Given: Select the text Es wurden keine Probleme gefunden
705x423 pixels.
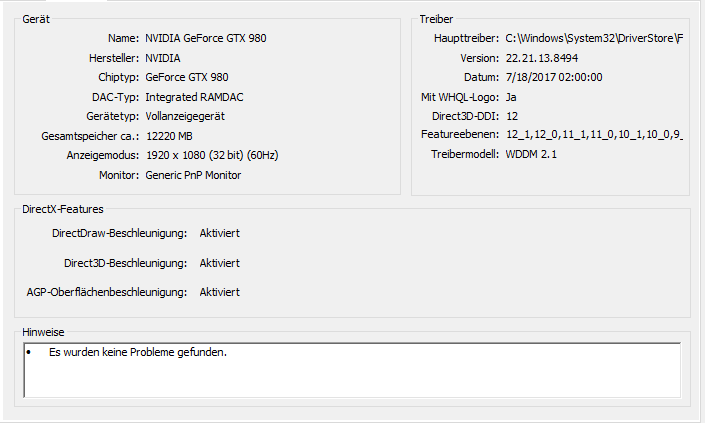Looking at the screenshot, I should pyautogui.click(x=138, y=352).
